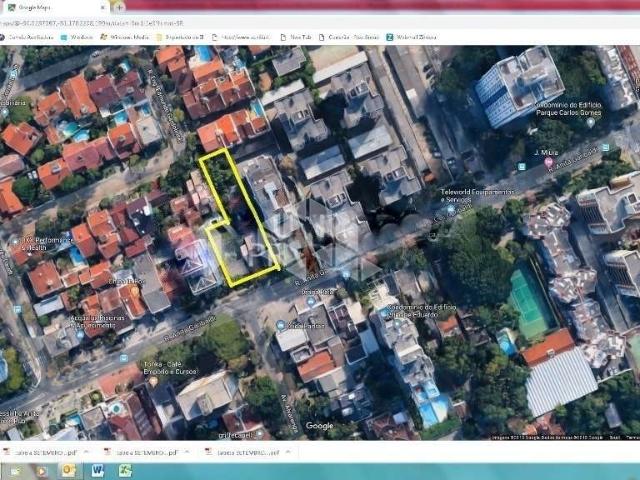The width and height of the screenshot is (640, 480).
Task: Open the third downloaded tabela pdf file
Action: pyautogui.click(x=243, y=452)
